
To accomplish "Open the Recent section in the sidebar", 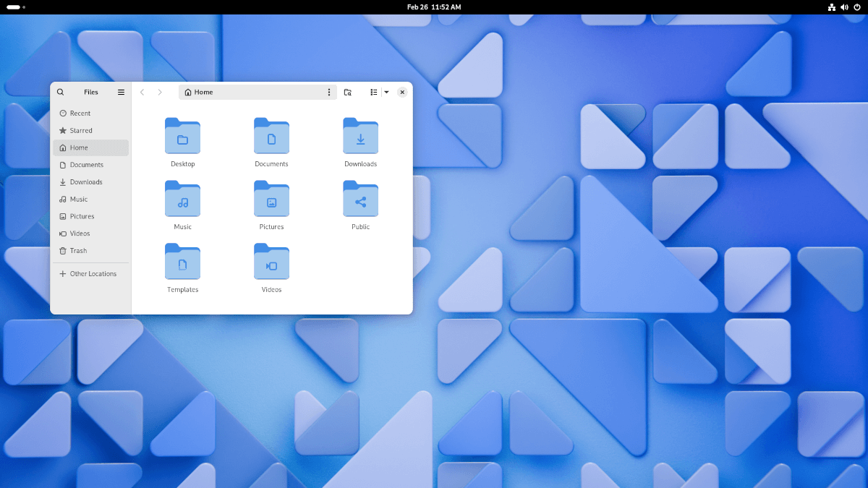I will tap(78, 113).
